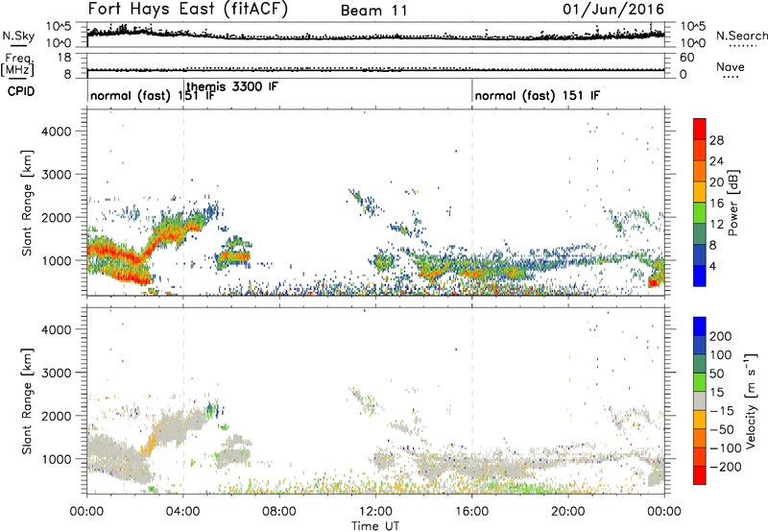Pick the red bottom segment of the Velocity colorbar

(x=700, y=475)
